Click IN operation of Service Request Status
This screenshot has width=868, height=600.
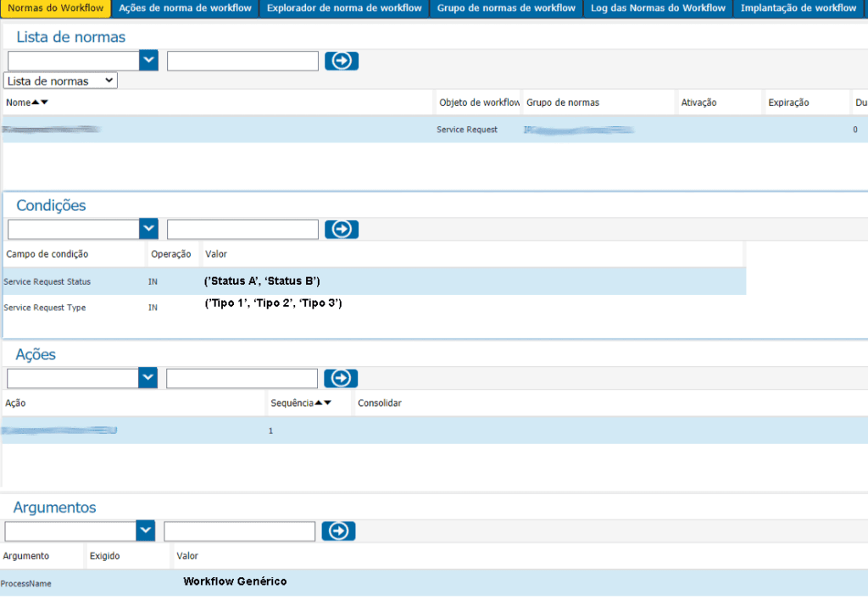[153, 281]
